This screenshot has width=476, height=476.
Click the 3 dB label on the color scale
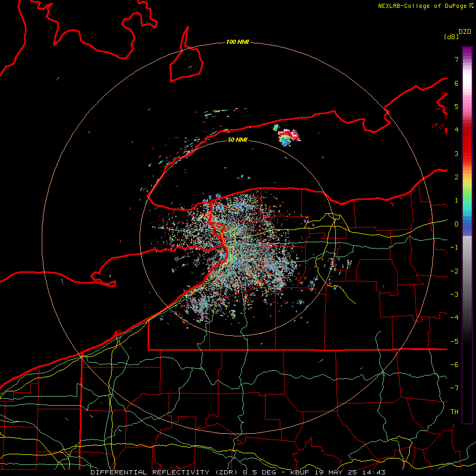pyautogui.click(x=456, y=153)
